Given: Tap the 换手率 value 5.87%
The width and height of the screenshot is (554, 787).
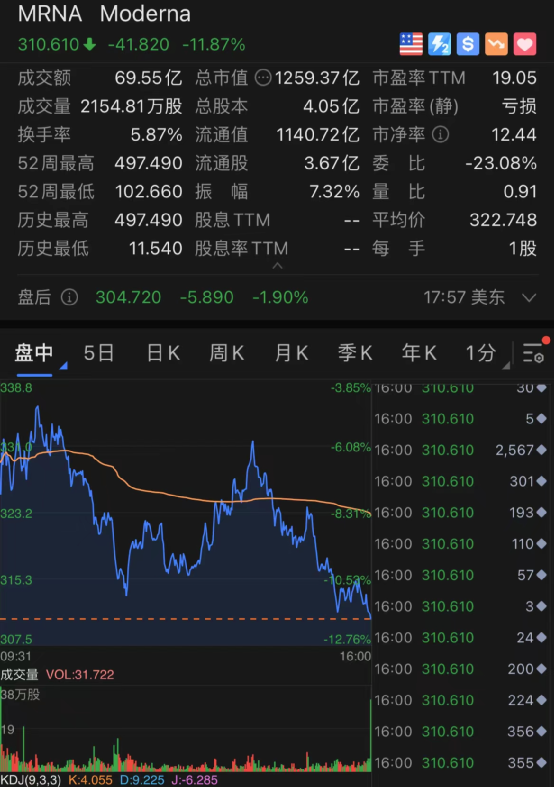Looking at the screenshot, I should (x=157, y=135).
